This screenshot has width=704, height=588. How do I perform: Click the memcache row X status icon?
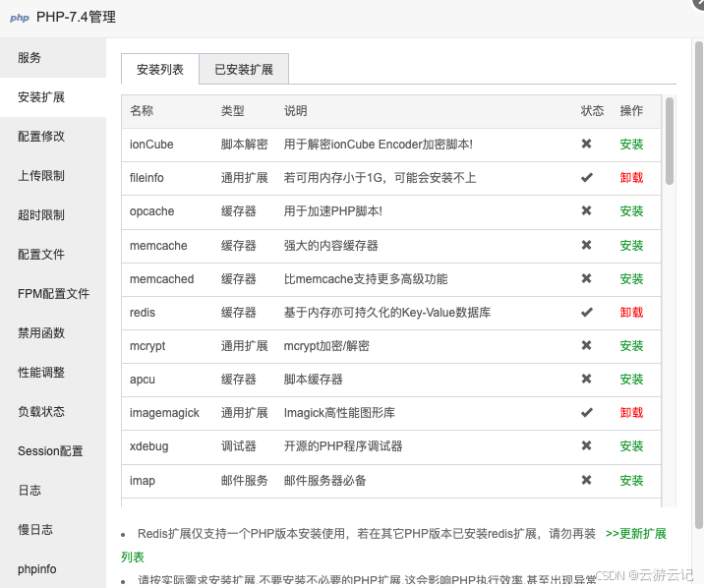point(586,245)
